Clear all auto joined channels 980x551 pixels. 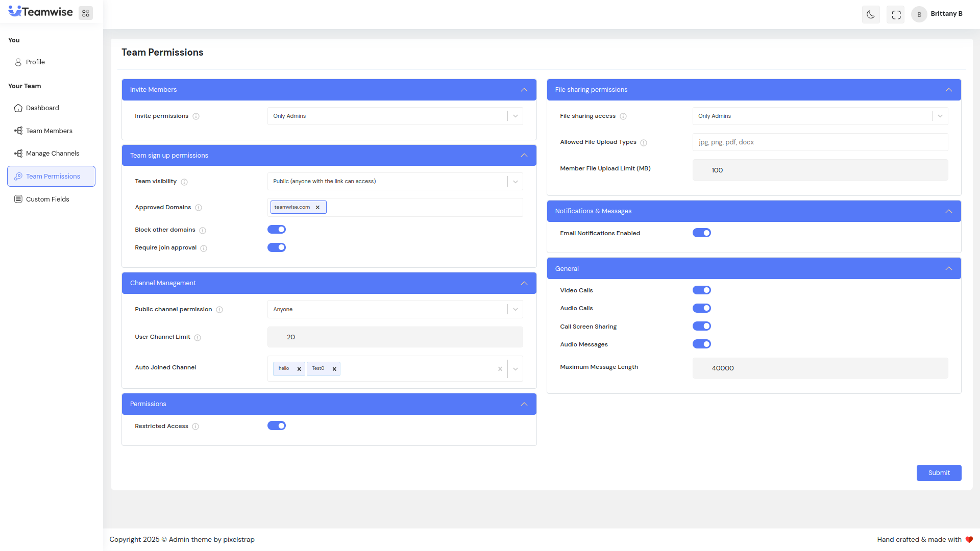(x=500, y=369)
